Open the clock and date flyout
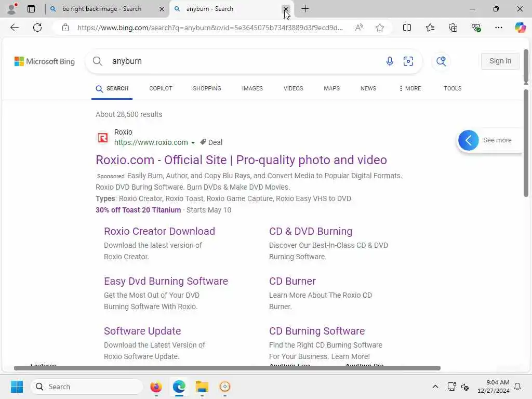This screenshot has width=532, height=399. (494, 387)
